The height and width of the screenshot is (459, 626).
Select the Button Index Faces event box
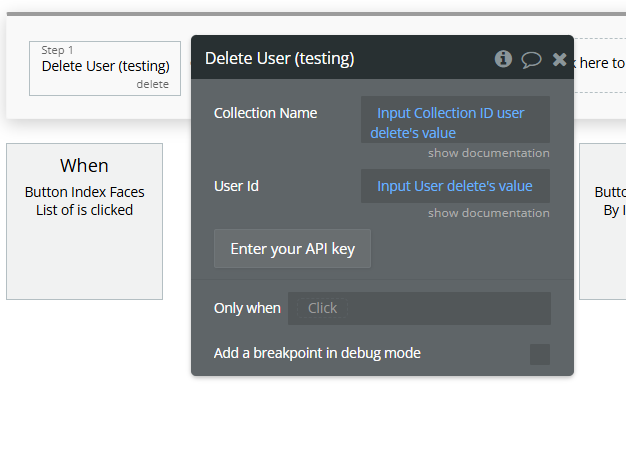click(x=84, y=221)
